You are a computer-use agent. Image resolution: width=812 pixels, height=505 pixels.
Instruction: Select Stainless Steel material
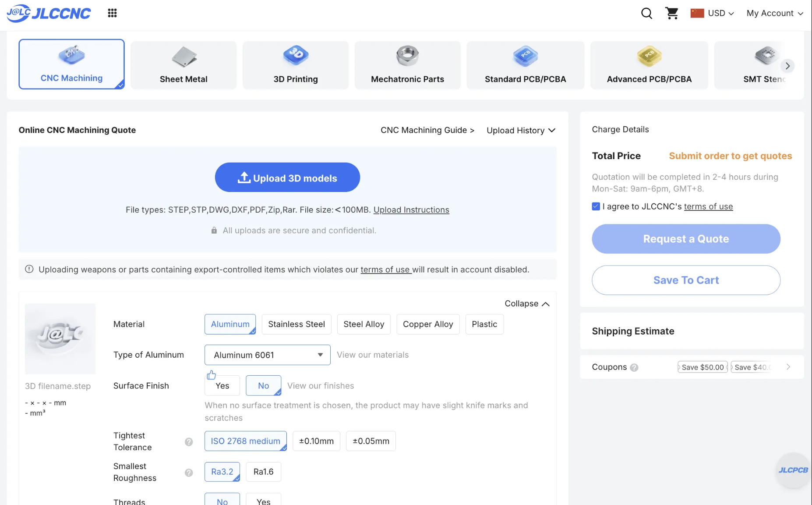(297, 324)
